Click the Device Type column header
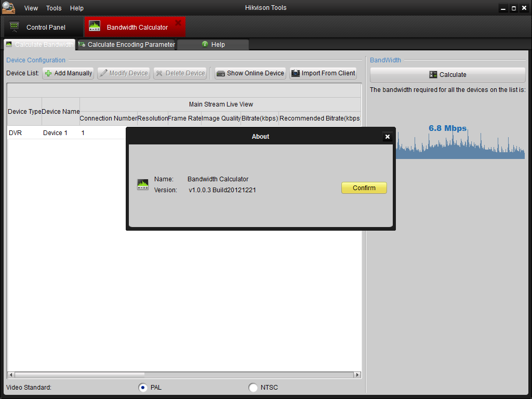The height and width of the screenshot is (399, 532). [24, 112]
